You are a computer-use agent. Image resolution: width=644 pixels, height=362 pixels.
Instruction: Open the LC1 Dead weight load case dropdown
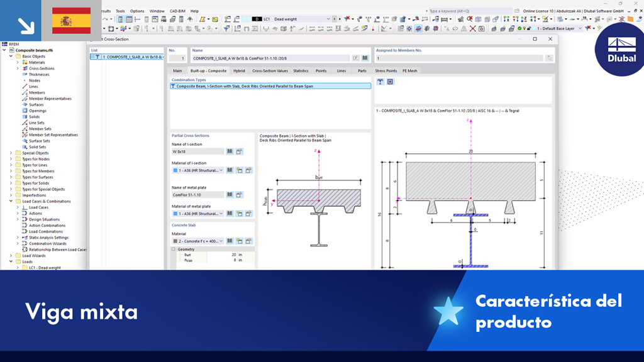(x=328, y=19)
